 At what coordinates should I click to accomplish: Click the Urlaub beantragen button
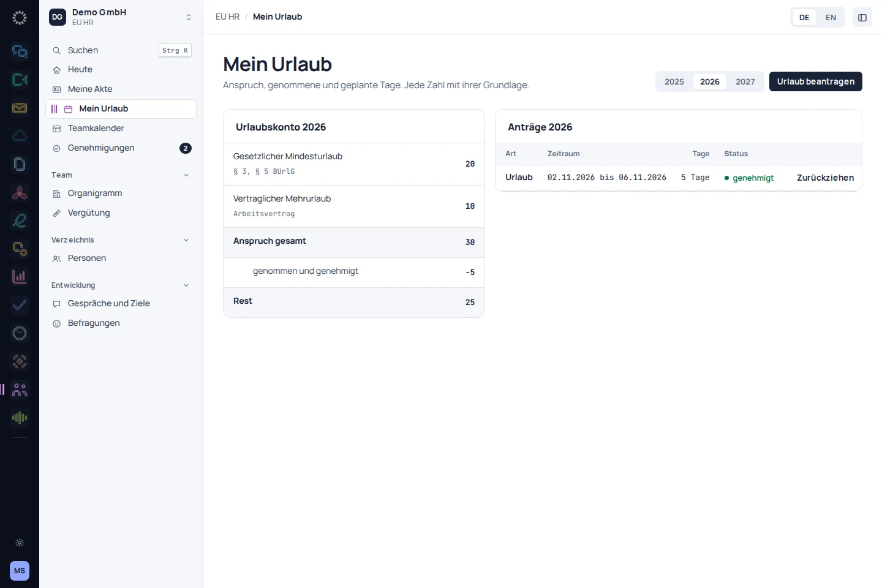tap(816, 81)
